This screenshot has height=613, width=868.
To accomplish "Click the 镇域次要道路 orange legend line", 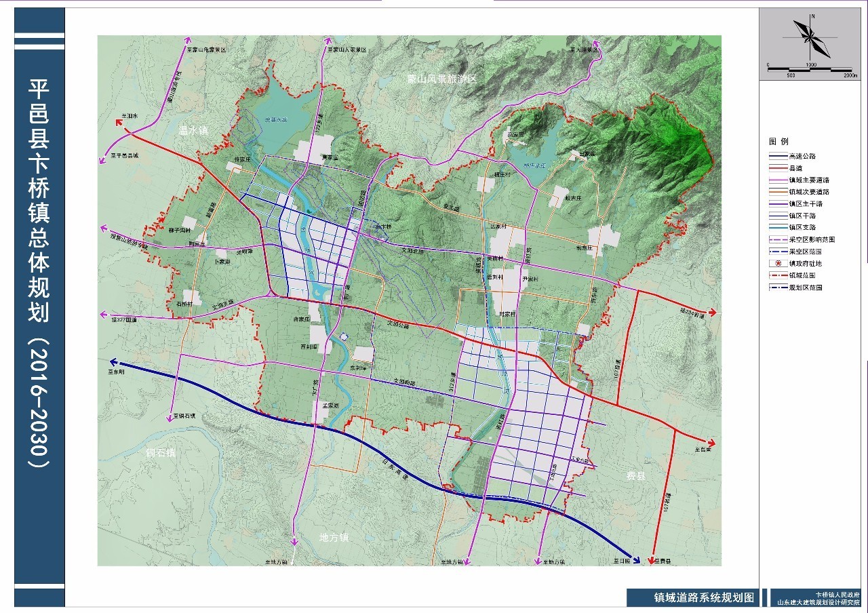I will (x=777, y=192).
